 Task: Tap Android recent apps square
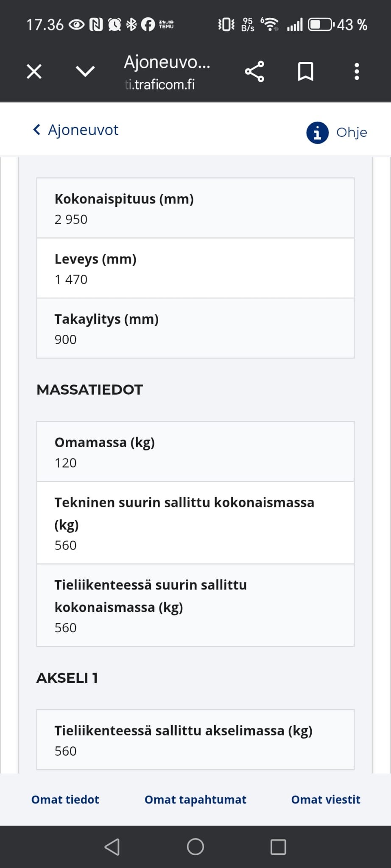278,847
